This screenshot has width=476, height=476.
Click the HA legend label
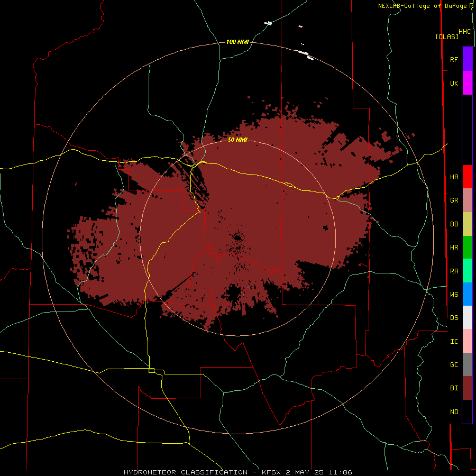[454, 177]
